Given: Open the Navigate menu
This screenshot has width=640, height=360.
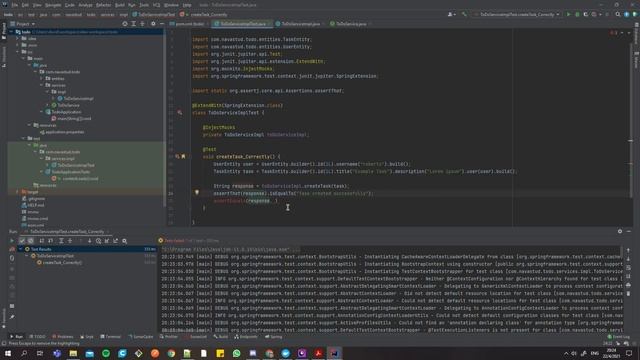Looking at the screenshot, I should (x=53, y=5).
